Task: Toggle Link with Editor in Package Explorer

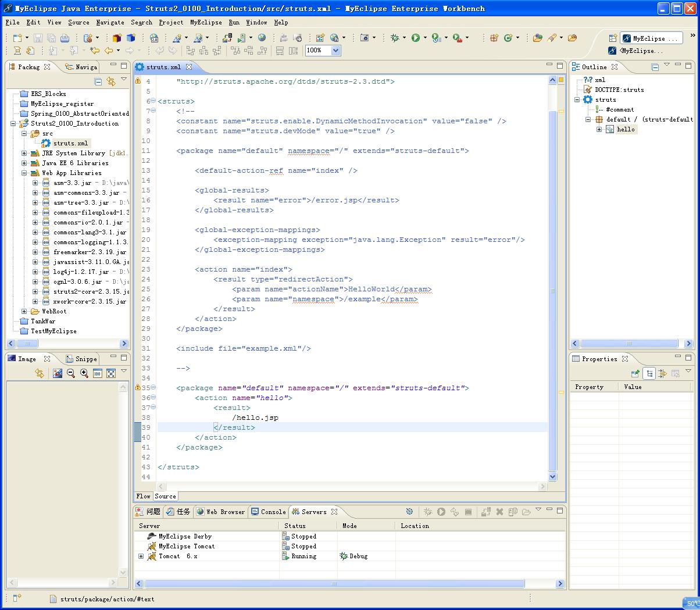Action: [x=110, y=81]
